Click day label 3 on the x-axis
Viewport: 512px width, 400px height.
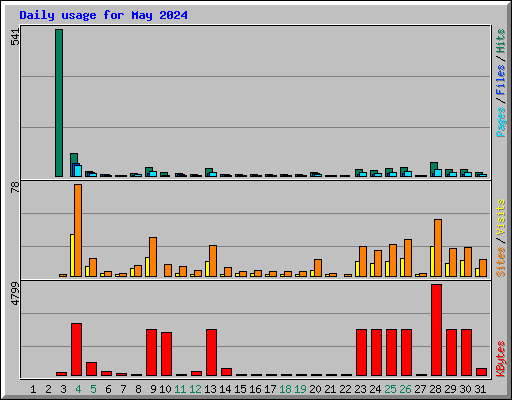click(x=63, y=389)
